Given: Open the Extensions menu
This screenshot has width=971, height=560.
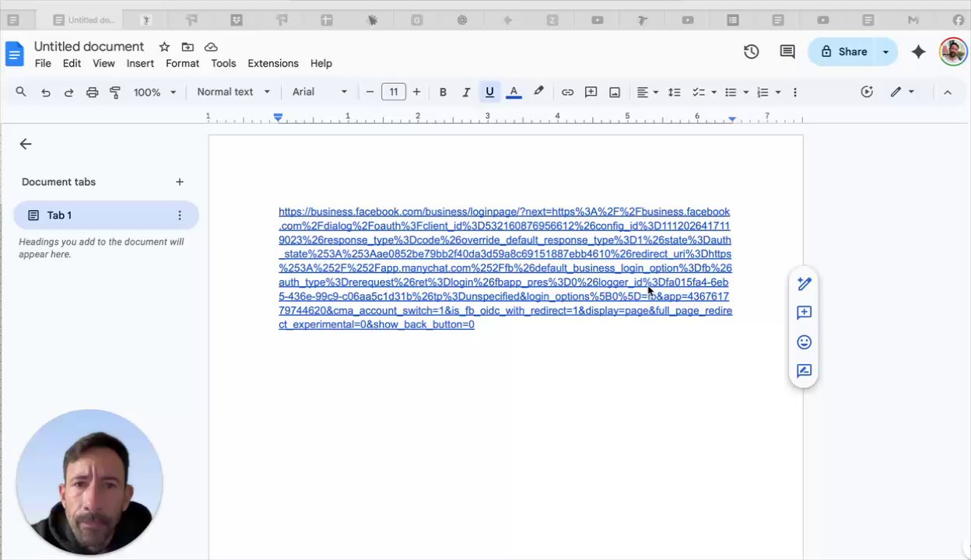Looking at the screenshot, I should coord(273,63).
